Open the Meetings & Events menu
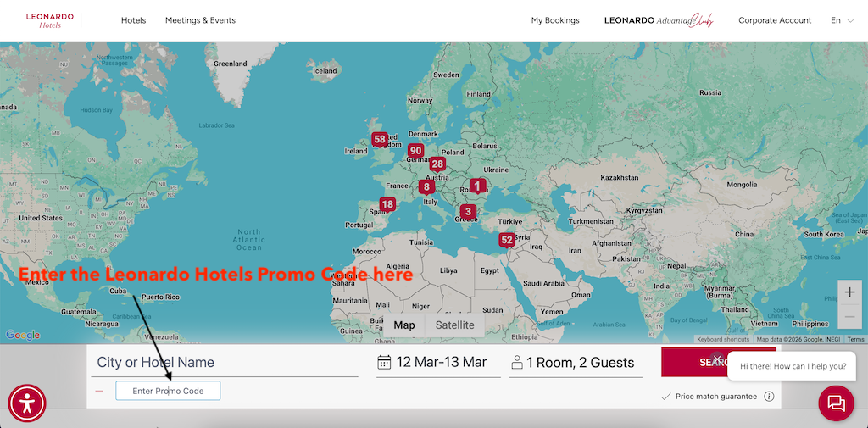Image resolution: width=868 pixels, height=428 pixels. (200, 20)
